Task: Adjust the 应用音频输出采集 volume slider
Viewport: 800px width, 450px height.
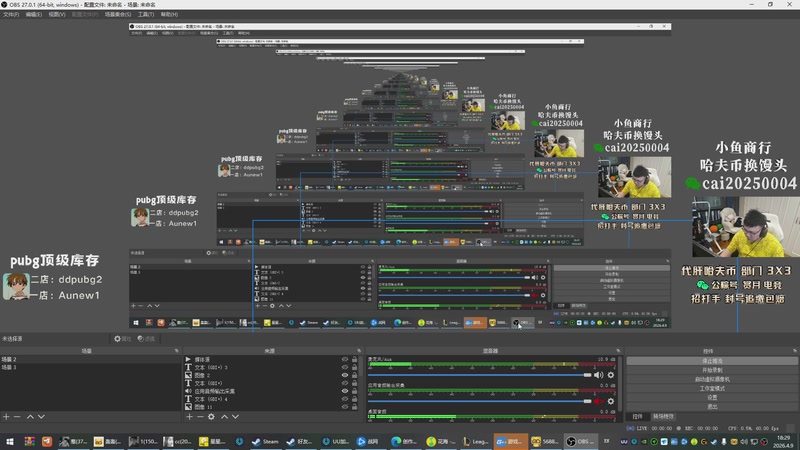Action: [480, 402]
